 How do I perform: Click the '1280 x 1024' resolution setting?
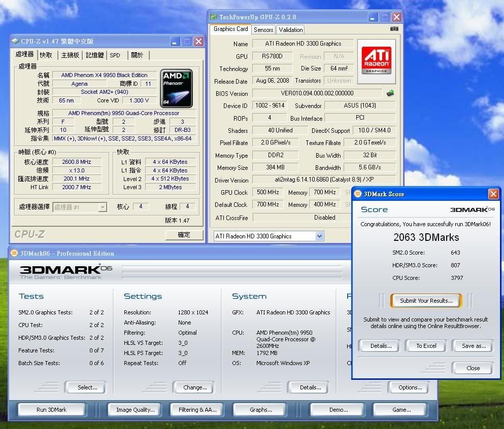(193, 312)
